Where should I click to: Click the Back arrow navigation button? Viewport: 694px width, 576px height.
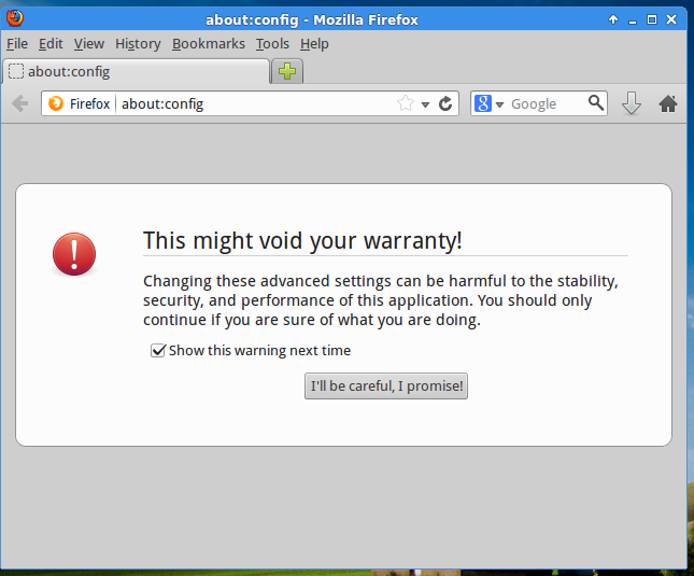[x=19, y=104]
